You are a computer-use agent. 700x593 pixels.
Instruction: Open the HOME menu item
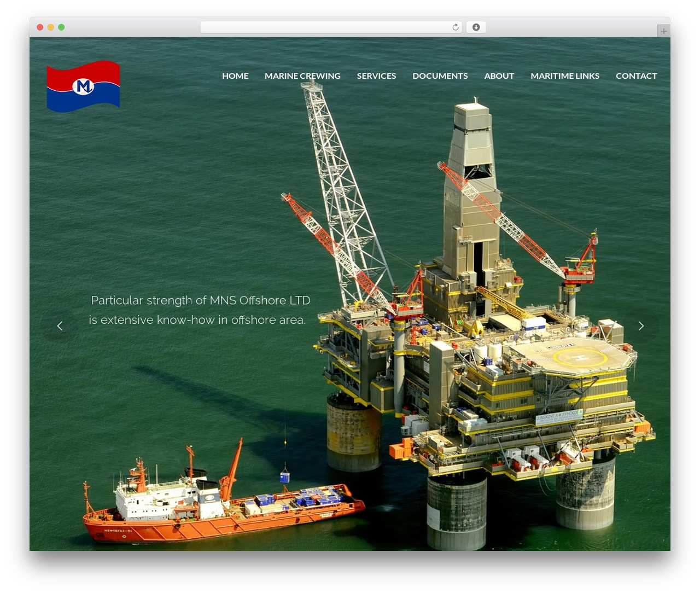235,76
